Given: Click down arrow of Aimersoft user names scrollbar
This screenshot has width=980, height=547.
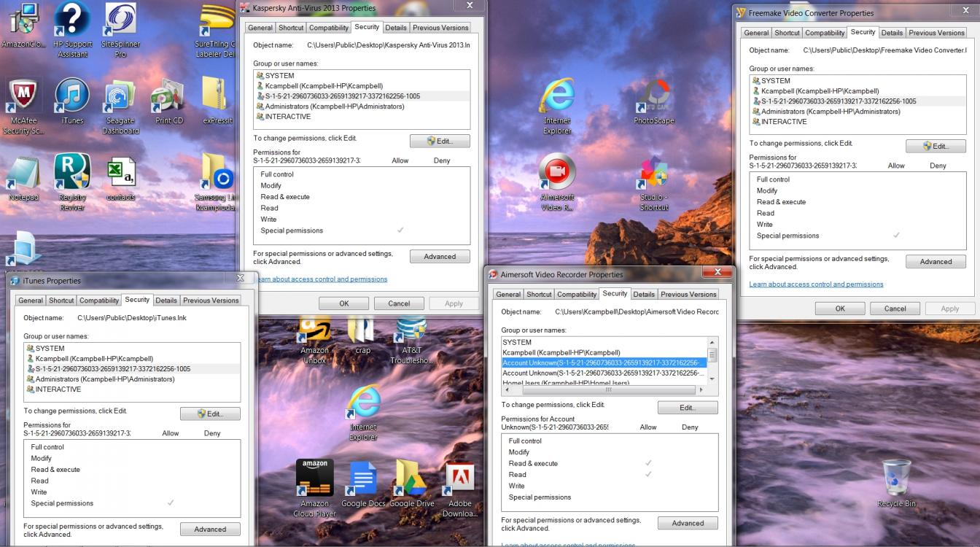Looking at the screenshot, I should pos(712,379).
